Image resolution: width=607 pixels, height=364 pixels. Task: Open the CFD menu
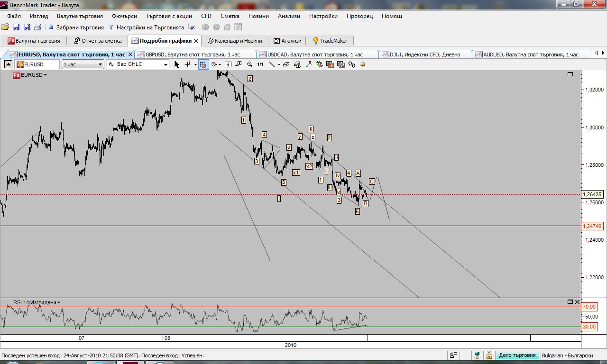[206, 16]
